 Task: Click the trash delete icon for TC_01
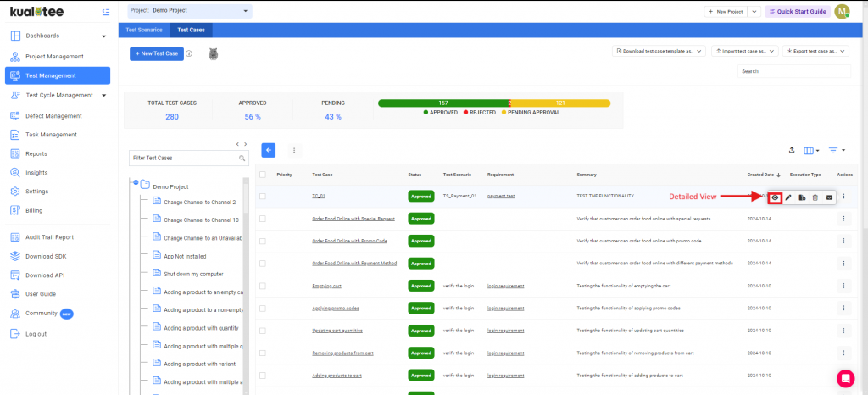[x=815, y=197]
